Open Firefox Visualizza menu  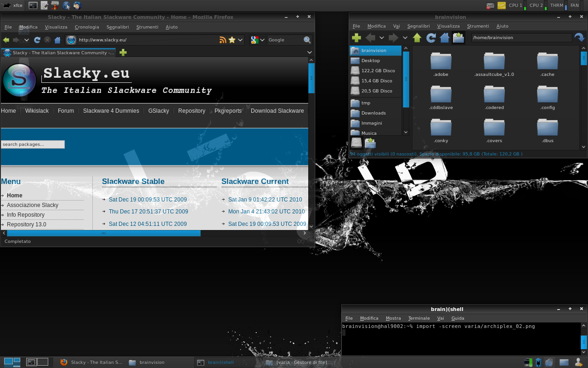[56, 27]
